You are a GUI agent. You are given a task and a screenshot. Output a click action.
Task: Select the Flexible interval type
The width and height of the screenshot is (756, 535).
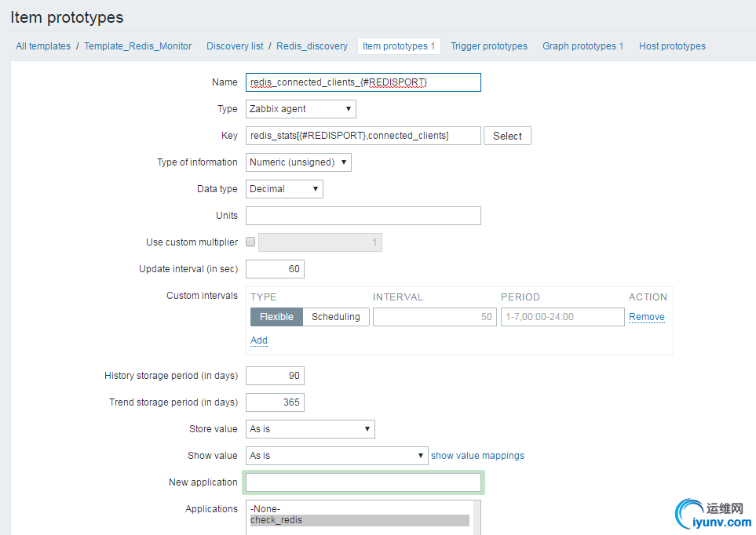point(276,317)
